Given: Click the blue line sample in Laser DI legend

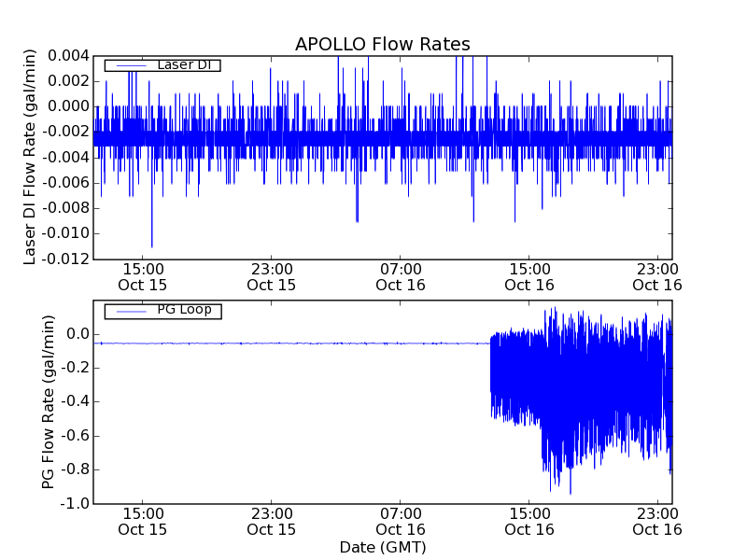Looking at the screenshot, I should click(x=132, y=65).
